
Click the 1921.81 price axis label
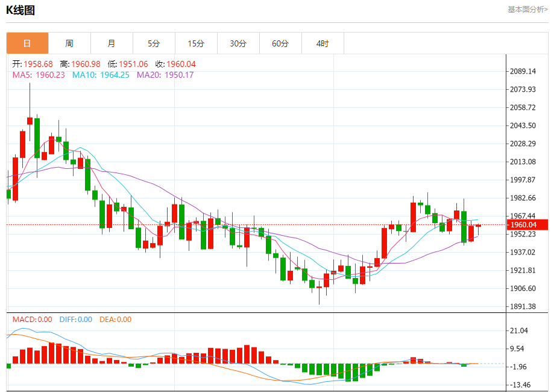[523, 270]
